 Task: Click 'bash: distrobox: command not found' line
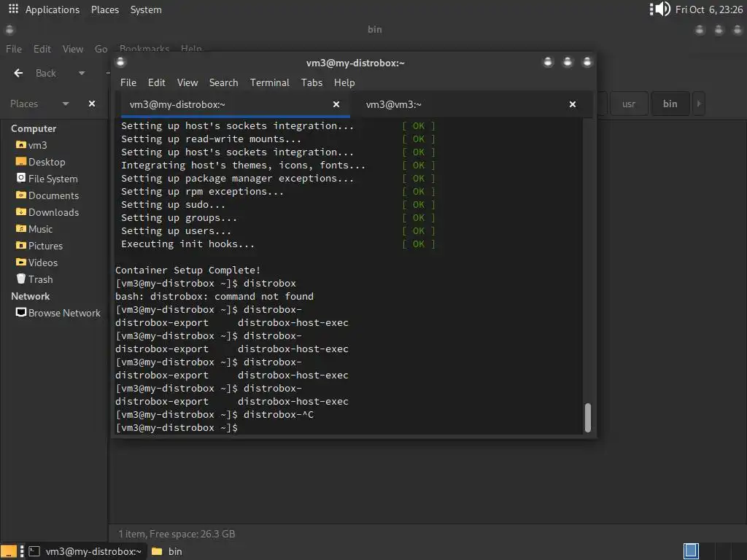coord(214,296)
